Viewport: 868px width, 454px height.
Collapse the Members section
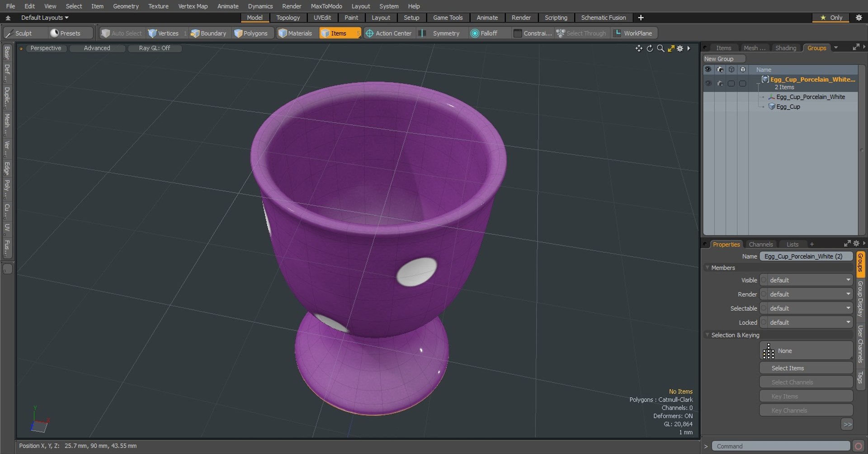[x=708, y=268]
